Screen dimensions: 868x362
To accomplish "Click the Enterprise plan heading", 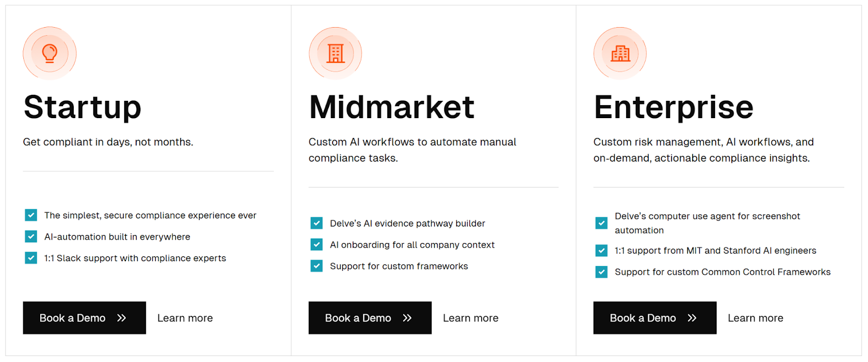I will pos(673,107).
